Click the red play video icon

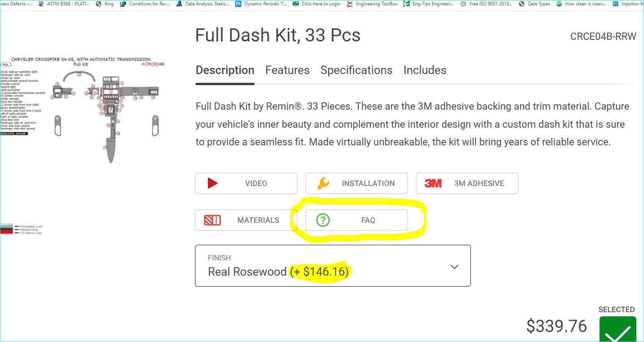tap(212, 183)
